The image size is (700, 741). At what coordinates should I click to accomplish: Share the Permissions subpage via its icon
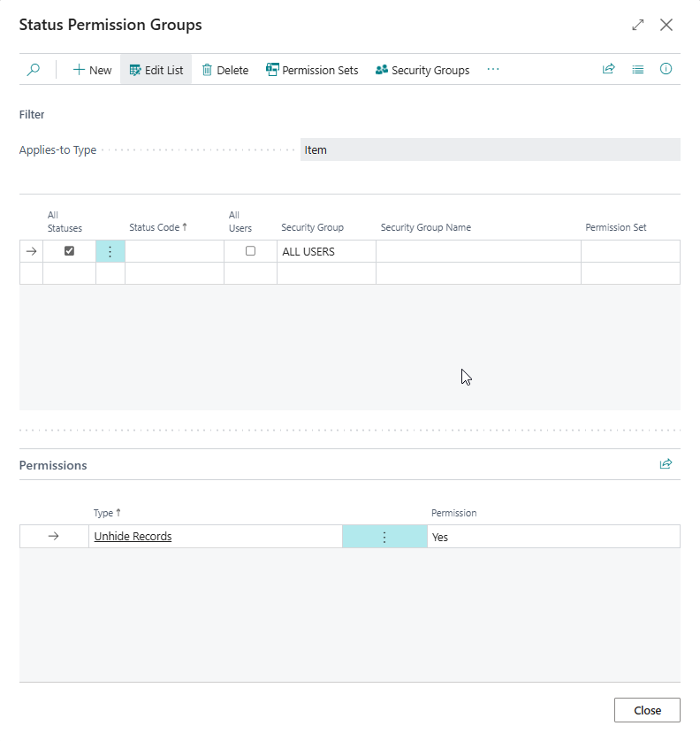(x=666, y=464)
